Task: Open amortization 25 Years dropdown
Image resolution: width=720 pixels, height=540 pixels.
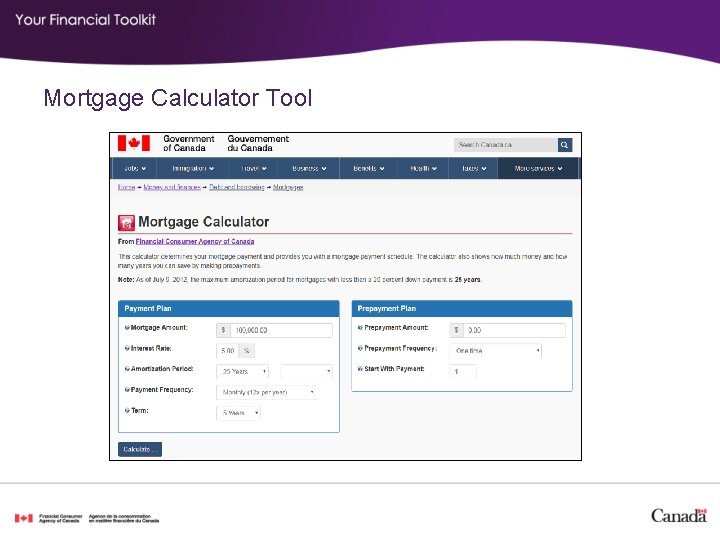Action: (242, 371)
